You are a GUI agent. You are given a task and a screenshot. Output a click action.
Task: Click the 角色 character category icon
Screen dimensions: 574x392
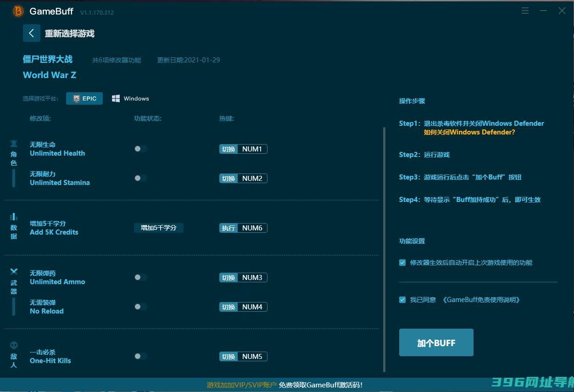click(x=14, y=144)
